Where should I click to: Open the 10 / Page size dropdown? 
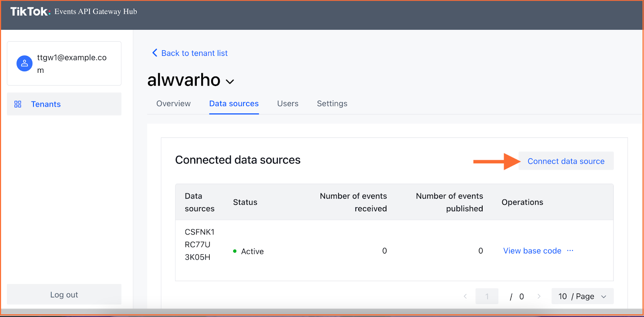click(x=582, y=296)
